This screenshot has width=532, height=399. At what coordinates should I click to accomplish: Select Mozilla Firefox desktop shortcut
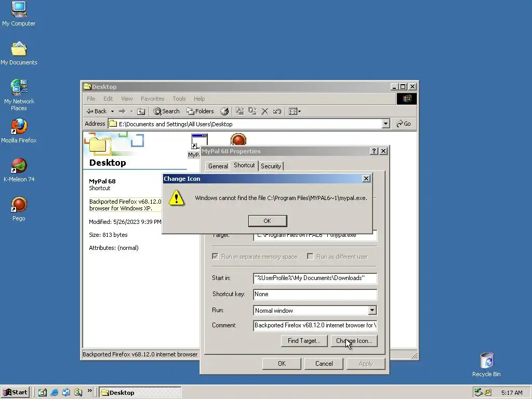tap(19, 131)
